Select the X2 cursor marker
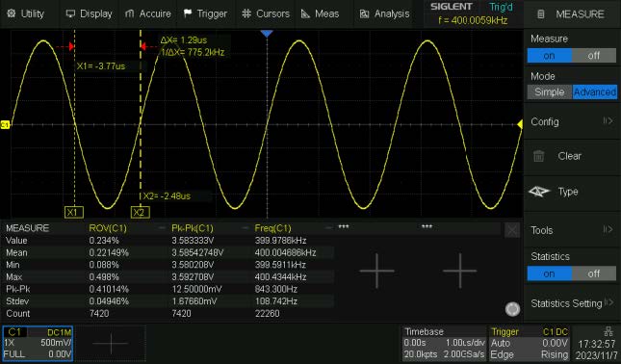The image size is (621, 364). [140, 212]
